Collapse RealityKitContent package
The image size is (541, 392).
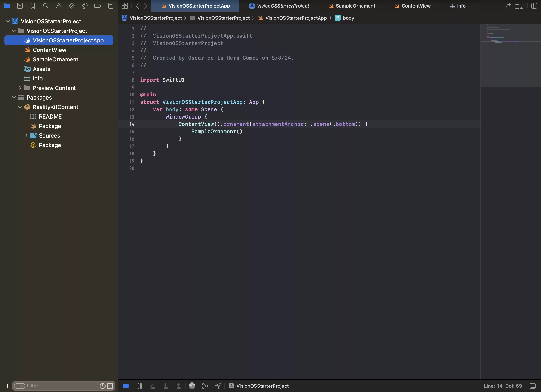pos(20,107)
